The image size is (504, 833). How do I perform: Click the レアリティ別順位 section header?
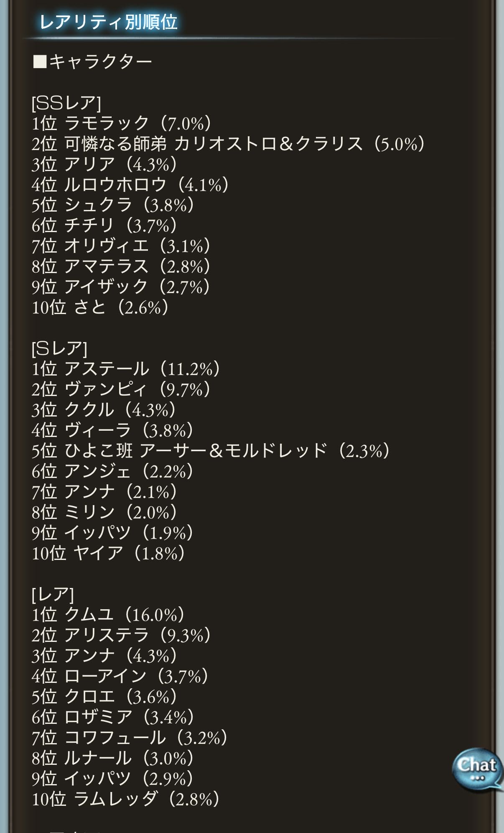[x=108, y=22]
